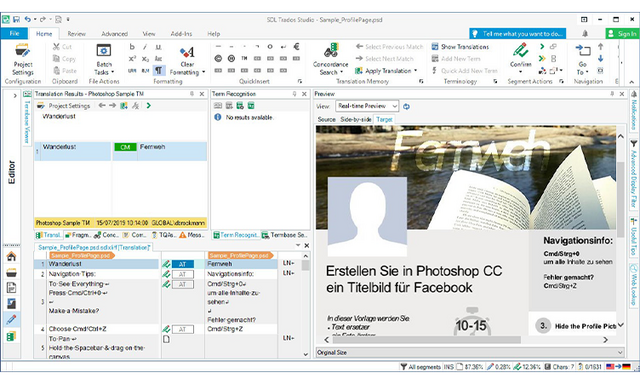Click Clear Formatting
This screenshot has height=384, width=640.
click(x=187, y=60)
